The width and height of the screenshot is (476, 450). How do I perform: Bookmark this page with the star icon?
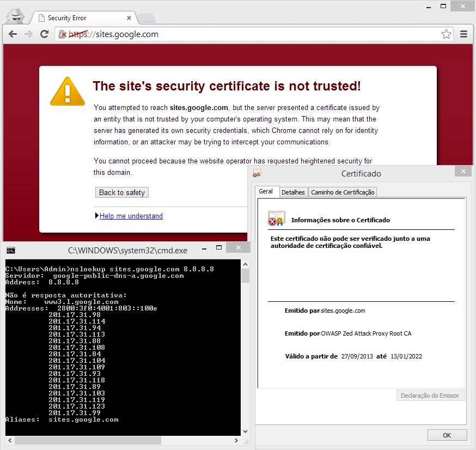[446, 34]
